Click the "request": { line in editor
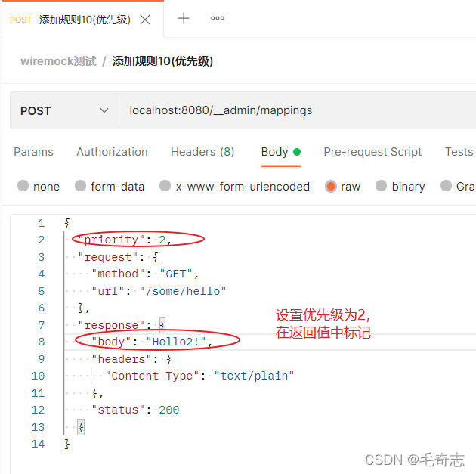This screenshot has width=476, height=474. tap(118, 257)
